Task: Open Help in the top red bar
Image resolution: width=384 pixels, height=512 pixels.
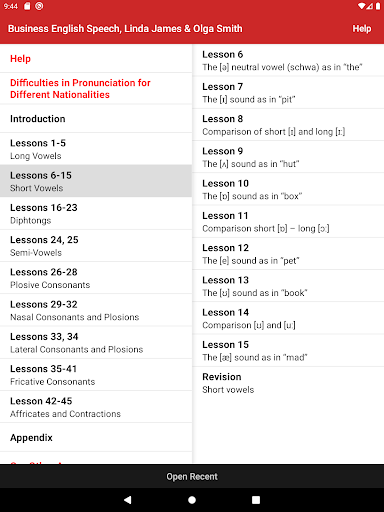Action: tap(362, 29)
